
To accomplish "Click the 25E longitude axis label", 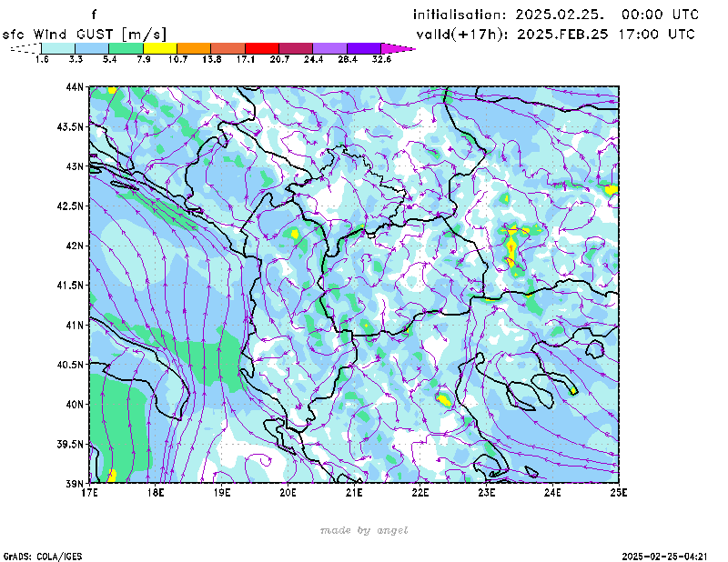I will pos(618,492).
